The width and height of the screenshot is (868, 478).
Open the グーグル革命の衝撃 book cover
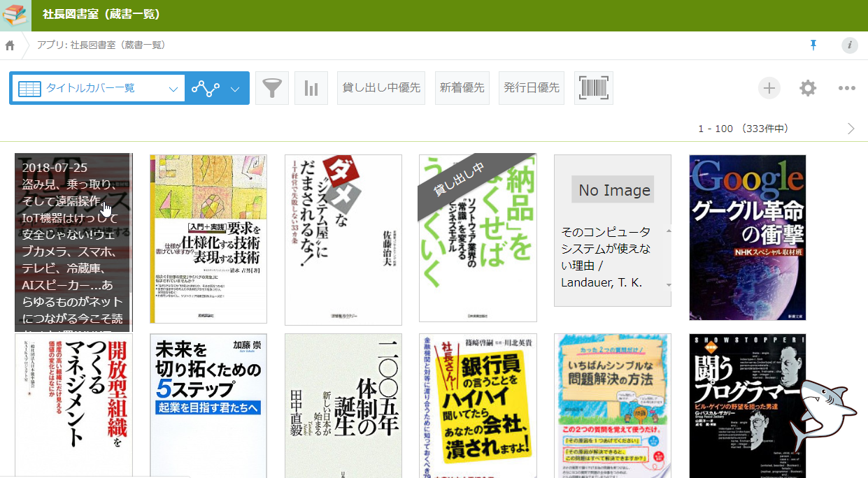click(748, 238)
